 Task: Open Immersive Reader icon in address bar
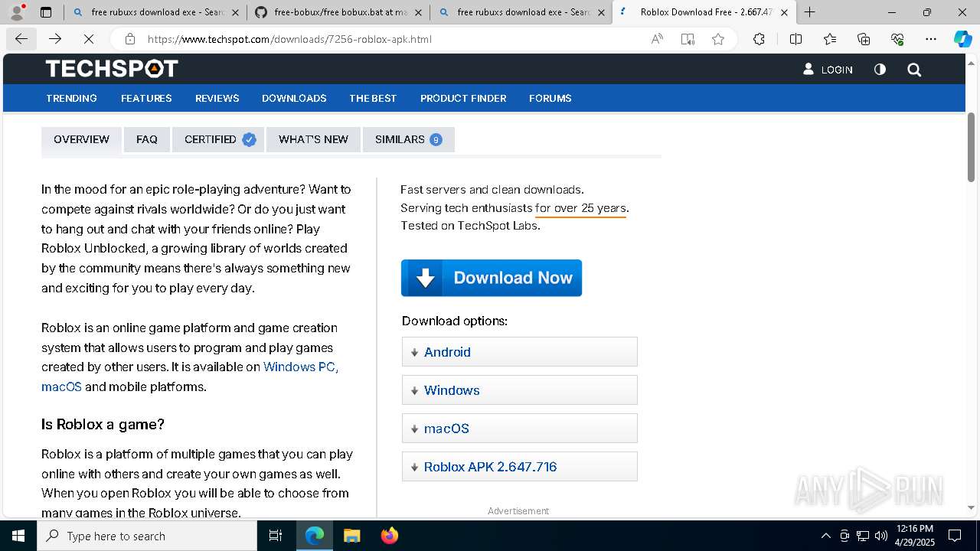tap(688, 39)
